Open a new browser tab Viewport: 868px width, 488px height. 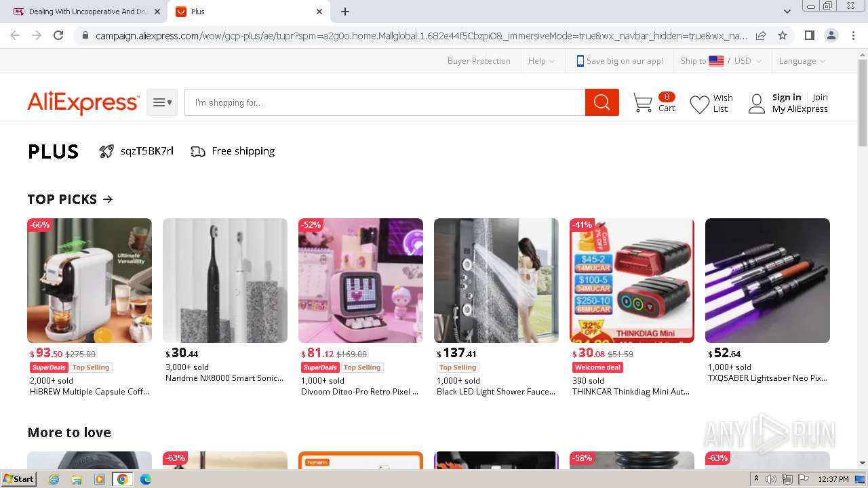coord(345,12)
